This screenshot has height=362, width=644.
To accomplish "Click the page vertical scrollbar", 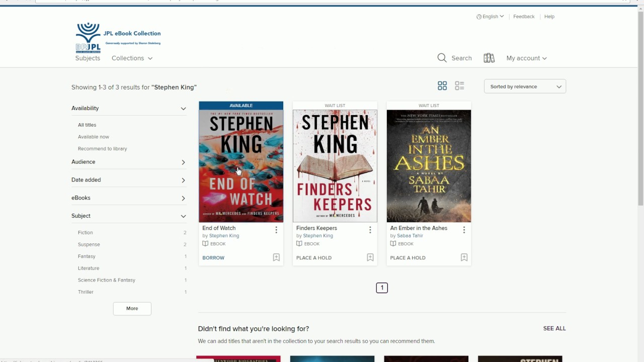I will pyautogui.click(x=640, y=108).
